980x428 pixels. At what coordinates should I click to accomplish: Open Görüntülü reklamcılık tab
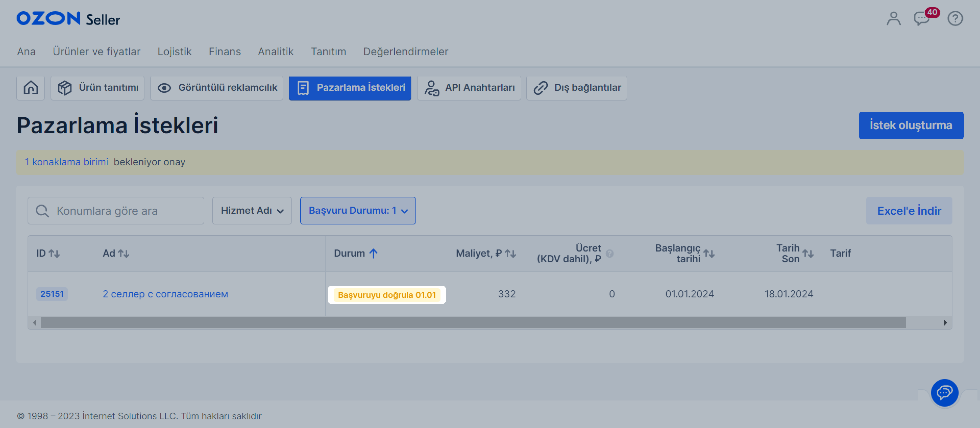click(x=216, y=88)
